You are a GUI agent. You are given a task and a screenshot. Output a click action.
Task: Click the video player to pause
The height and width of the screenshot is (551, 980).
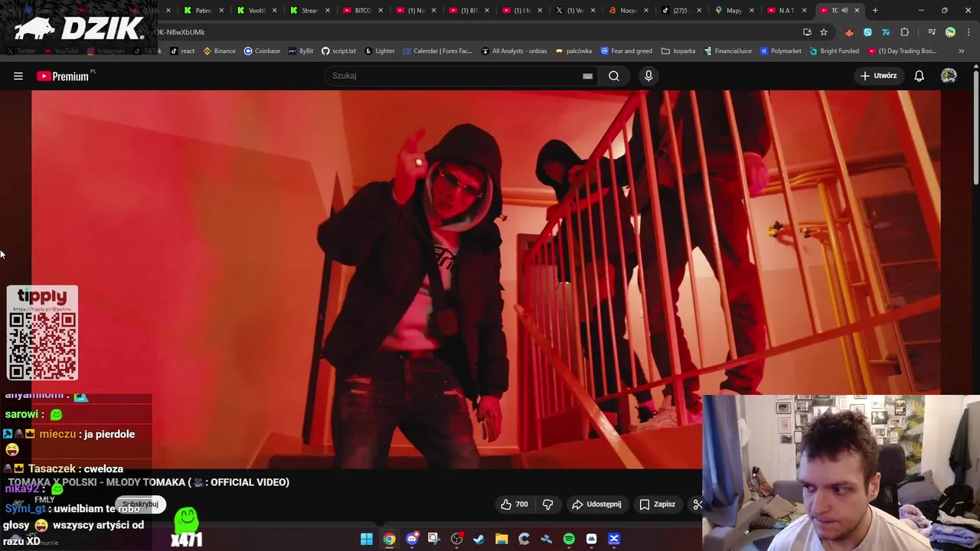coord(485,279)
